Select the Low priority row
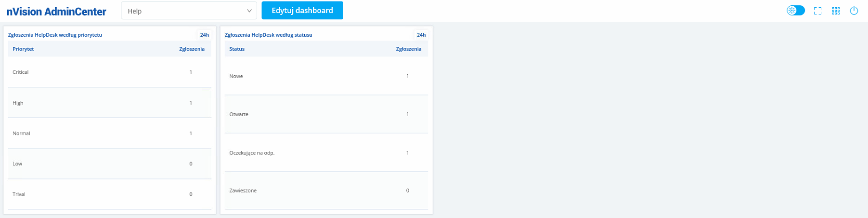The width and height of the screenshot is (868, 218). pos(109,163)
